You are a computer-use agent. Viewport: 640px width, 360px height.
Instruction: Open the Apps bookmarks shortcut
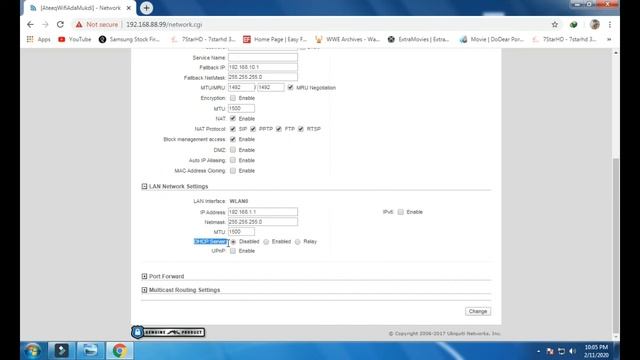[38, 39]
